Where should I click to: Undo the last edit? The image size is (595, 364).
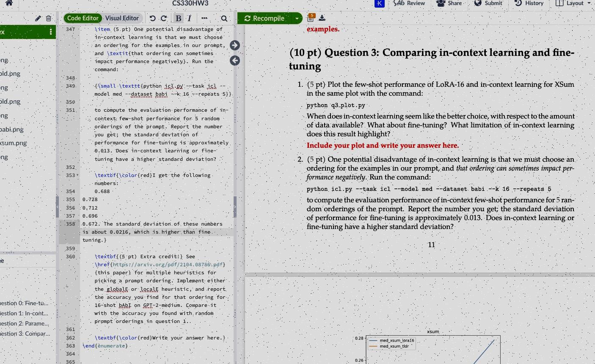tap(153, 18)
